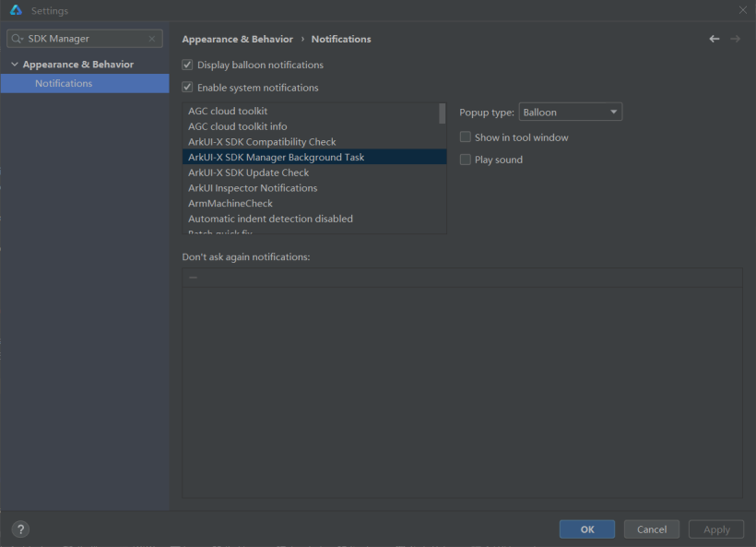Select ArkUI Inspector Notifications row
Image resolution: width=756 pixels, height=547 pixels.
tap(314, 188)
